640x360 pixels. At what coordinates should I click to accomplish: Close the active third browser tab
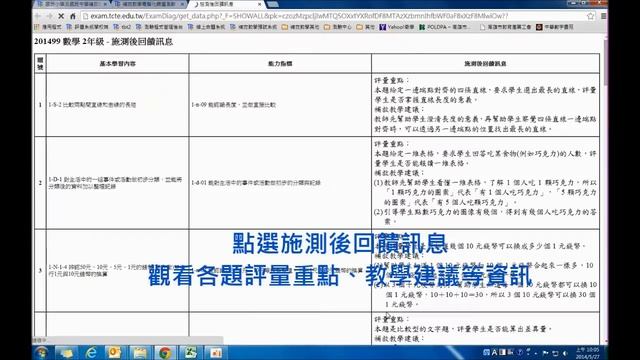pos(260,4)
